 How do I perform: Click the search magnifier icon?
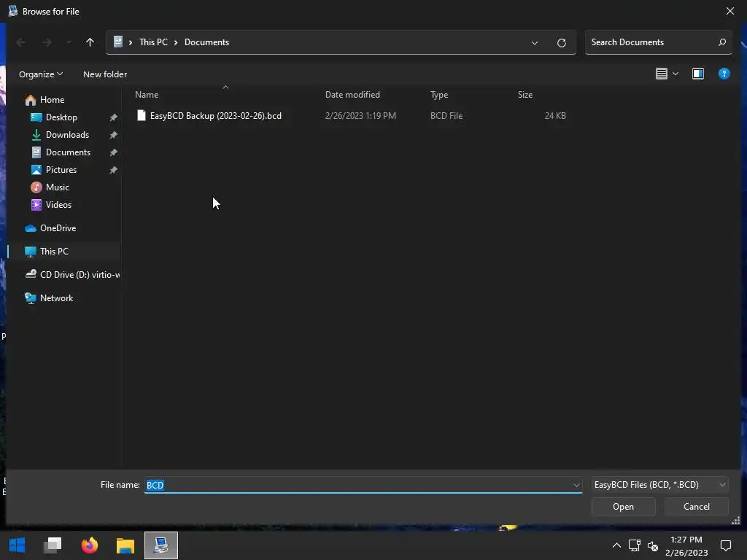722,42
